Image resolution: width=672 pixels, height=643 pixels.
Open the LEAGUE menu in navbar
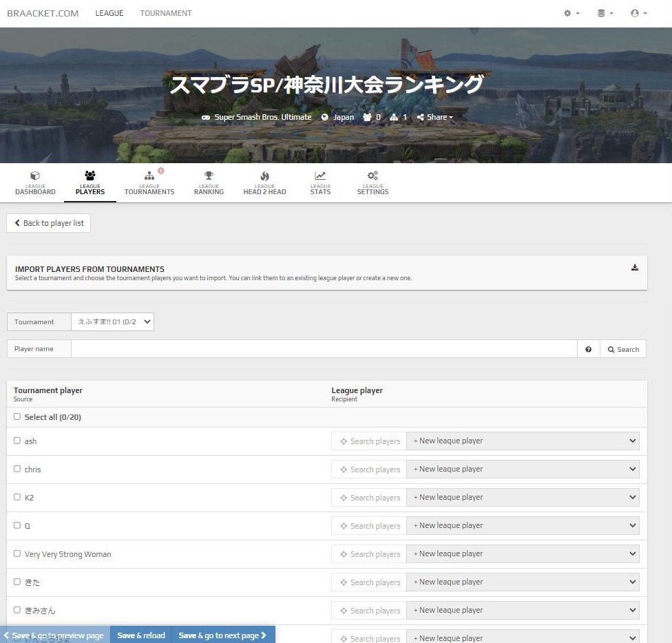click(x=109, y=13)
